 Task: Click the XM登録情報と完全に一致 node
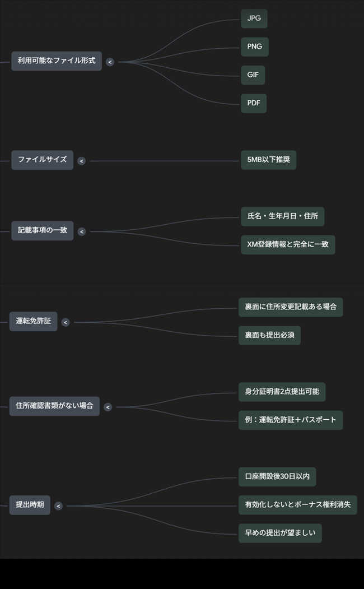click(x=288, y=245)
